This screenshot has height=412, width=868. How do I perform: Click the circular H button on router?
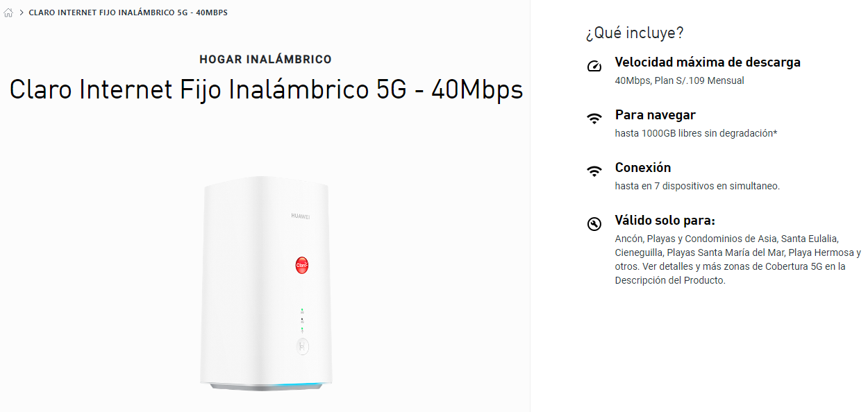(301, 346)
